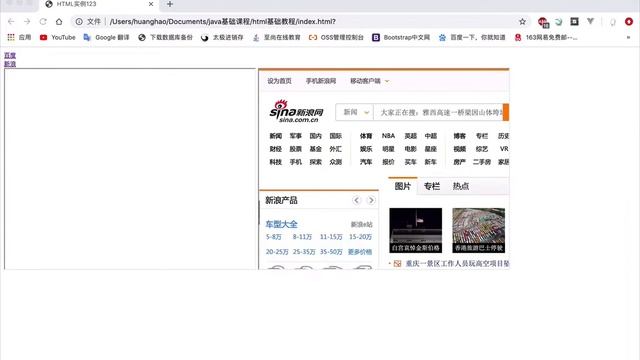The width and height of the screenshot is (640, 360).
Task: Click the browser back arrow
Action: pos(11,22)
